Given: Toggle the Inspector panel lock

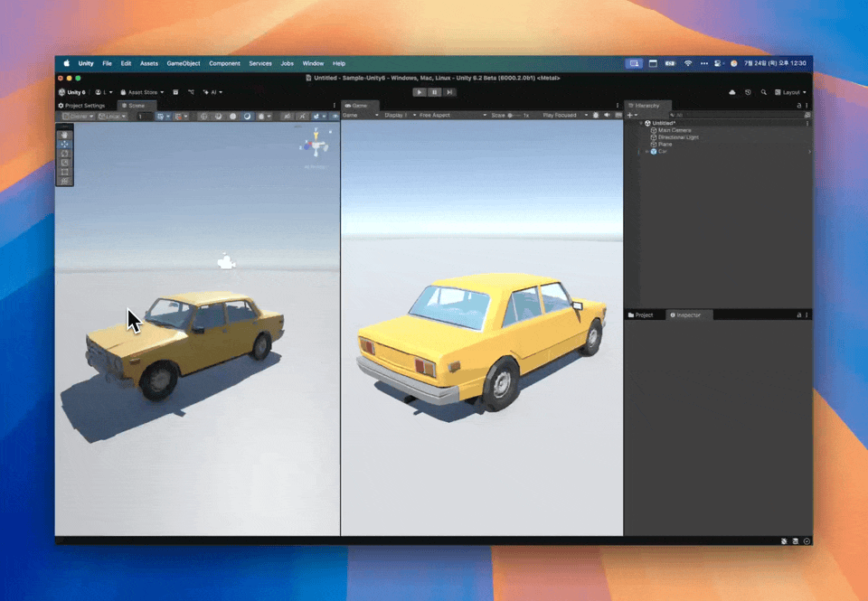Looking at the screenshot, I should click(798, 315).
